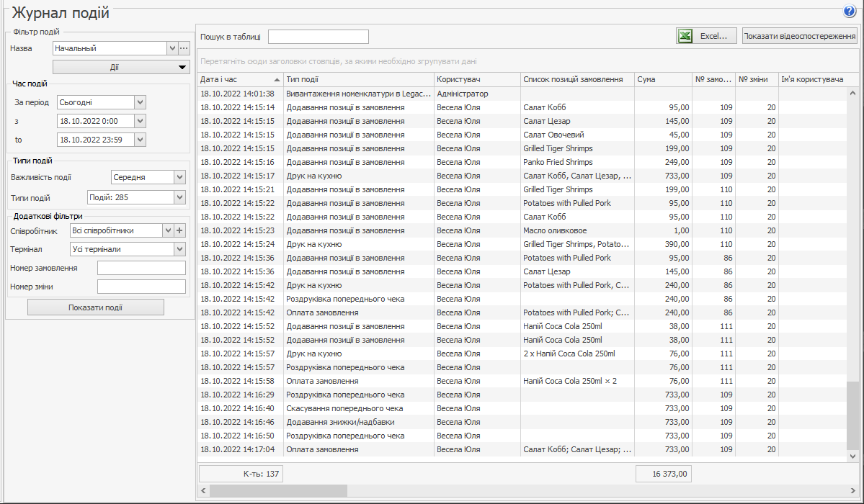Open the Типи подій dropdown
The height and width of the screenshot is (504, 864).
click(179, 197)
